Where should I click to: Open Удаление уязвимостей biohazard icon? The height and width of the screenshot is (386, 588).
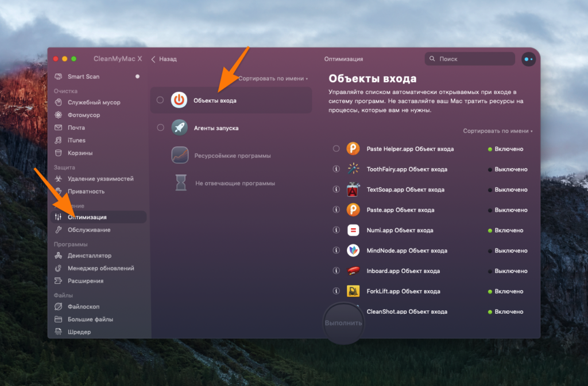59,178
